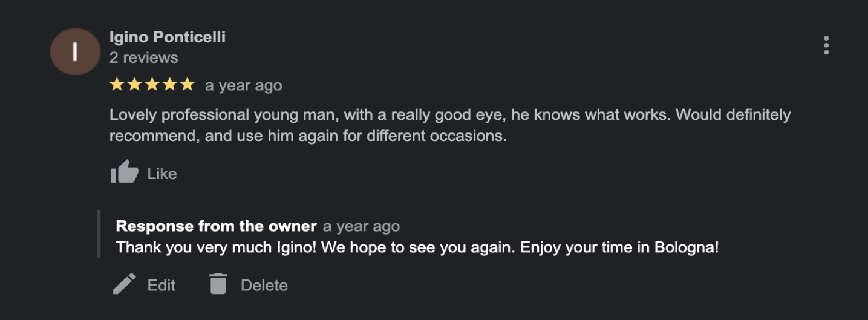Open the three-dot more options menu
This screenshot has height=320, width=868.
tap(826, 45)
